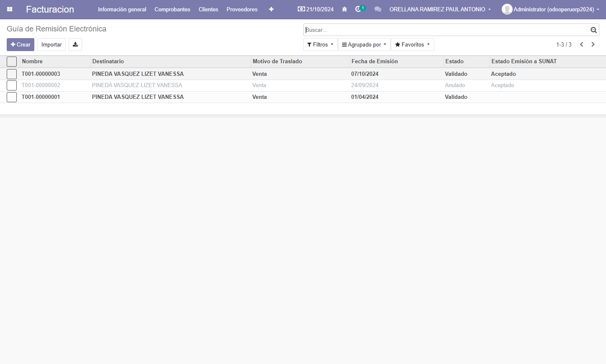Click the 1-3 / 3 pager counter

(564, 44)
